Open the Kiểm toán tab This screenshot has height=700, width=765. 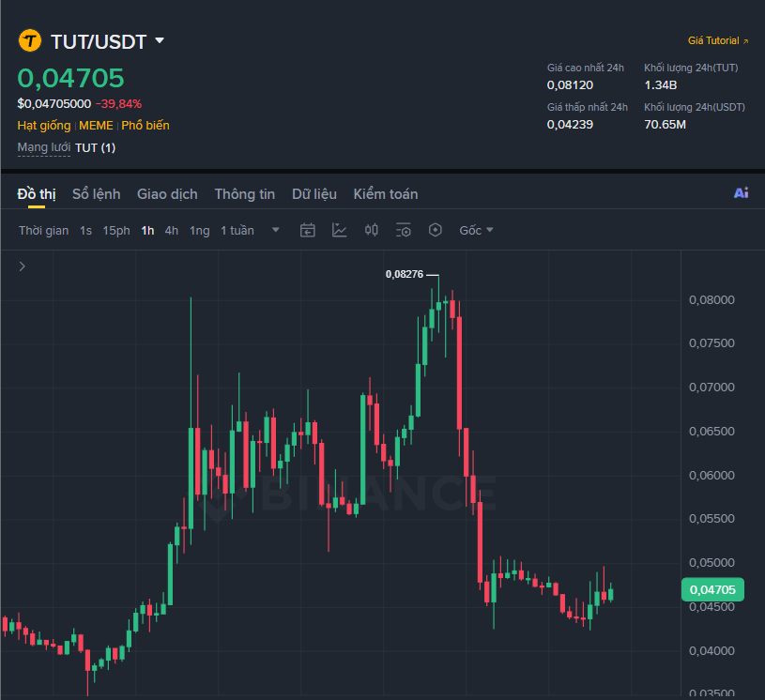click(386, 194)
